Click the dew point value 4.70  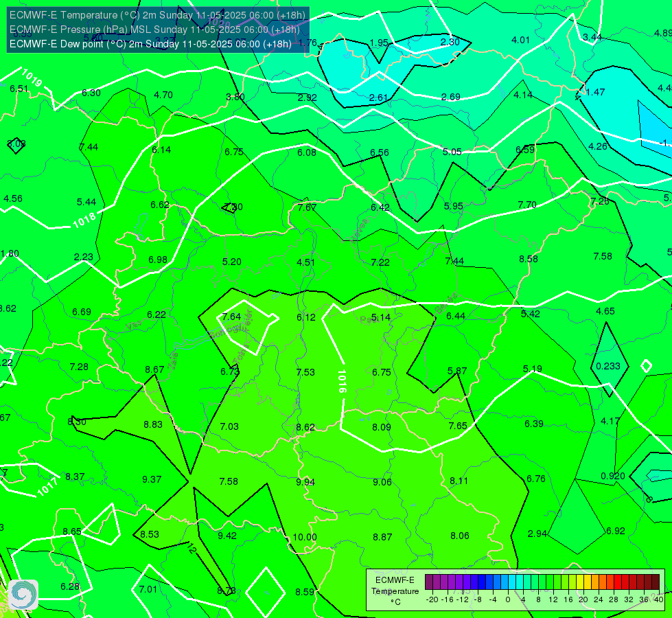click(x=163, y=95)
